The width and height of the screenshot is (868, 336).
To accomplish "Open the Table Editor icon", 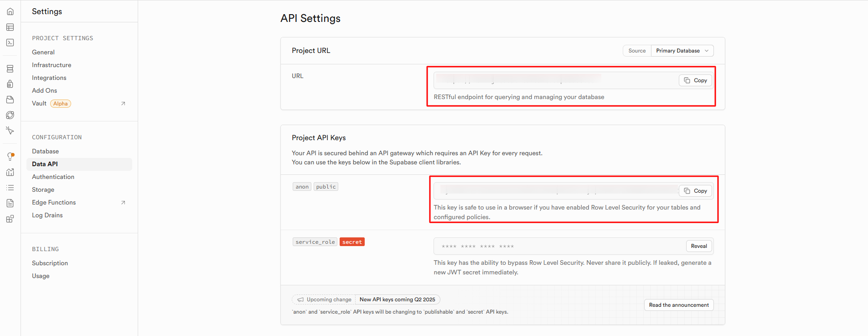I will pyautogui.click(x=10, y=27).
